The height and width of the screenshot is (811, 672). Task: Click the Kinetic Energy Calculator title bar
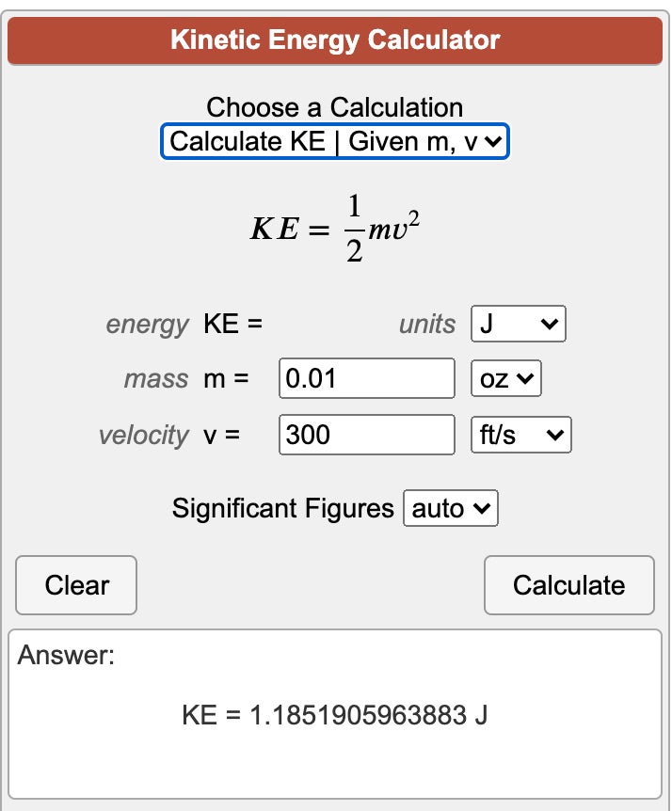point(335,40)
